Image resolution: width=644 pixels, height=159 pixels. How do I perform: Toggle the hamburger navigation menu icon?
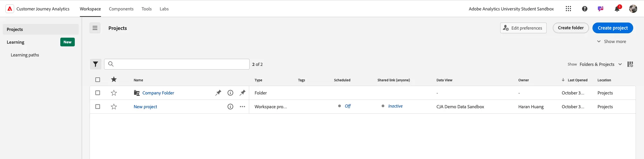click(95, 28)
